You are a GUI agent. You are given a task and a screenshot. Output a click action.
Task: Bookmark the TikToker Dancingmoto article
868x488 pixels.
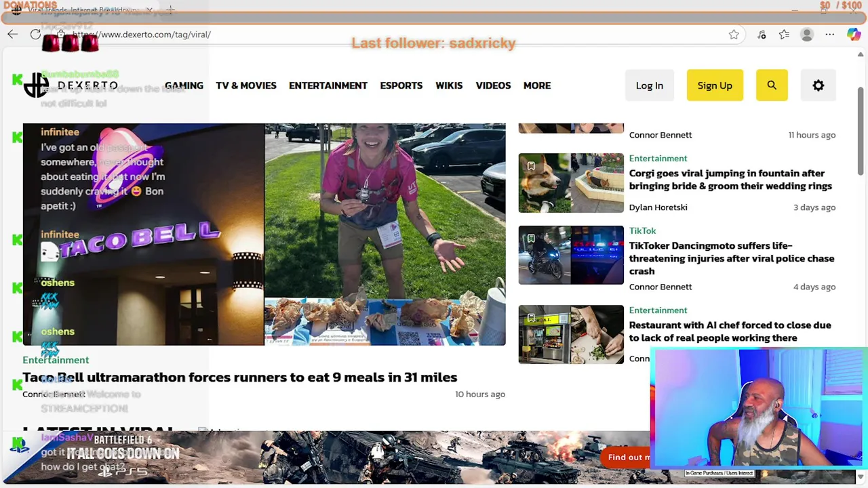pyautogui.click(x=531, y=239)
